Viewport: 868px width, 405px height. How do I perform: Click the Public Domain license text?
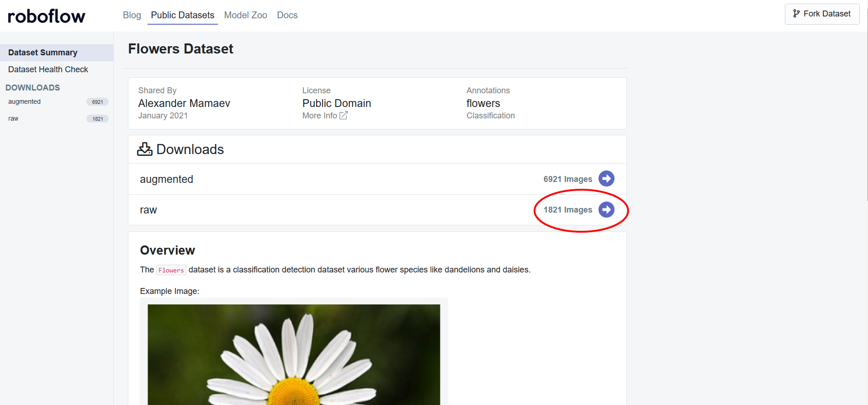(337, 103)
